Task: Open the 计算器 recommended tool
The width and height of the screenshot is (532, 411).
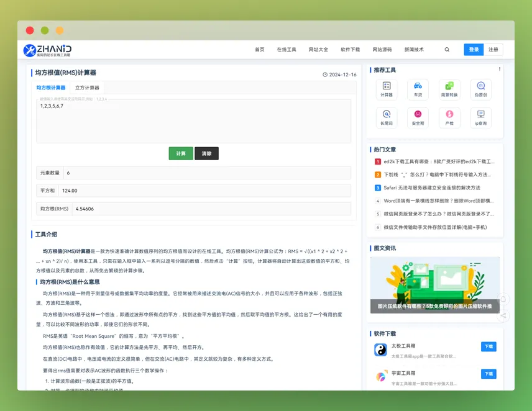Action: (x=387, y=89)
